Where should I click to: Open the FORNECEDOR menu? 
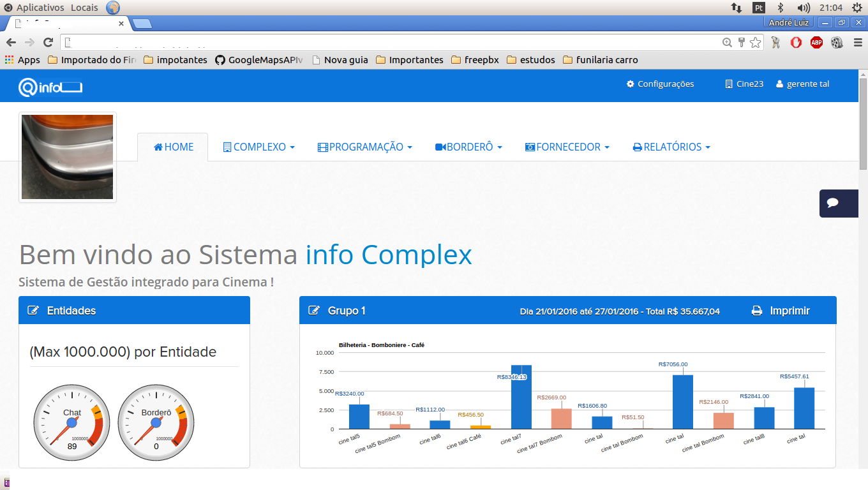567,147
